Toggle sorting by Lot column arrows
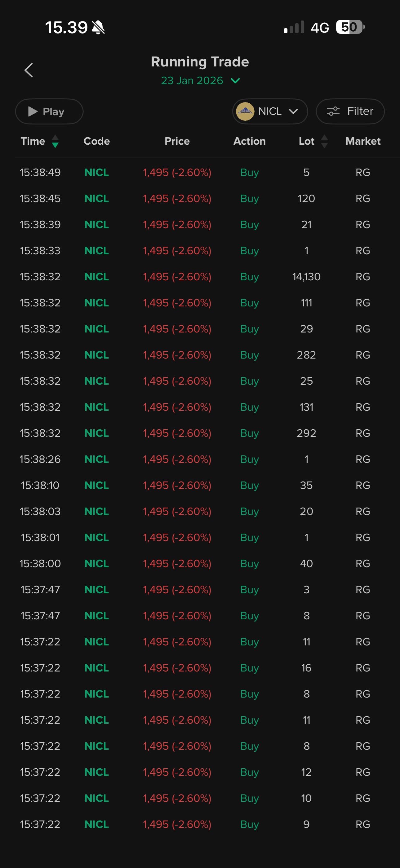The image size is (400, 868). [x=324, y=141]
